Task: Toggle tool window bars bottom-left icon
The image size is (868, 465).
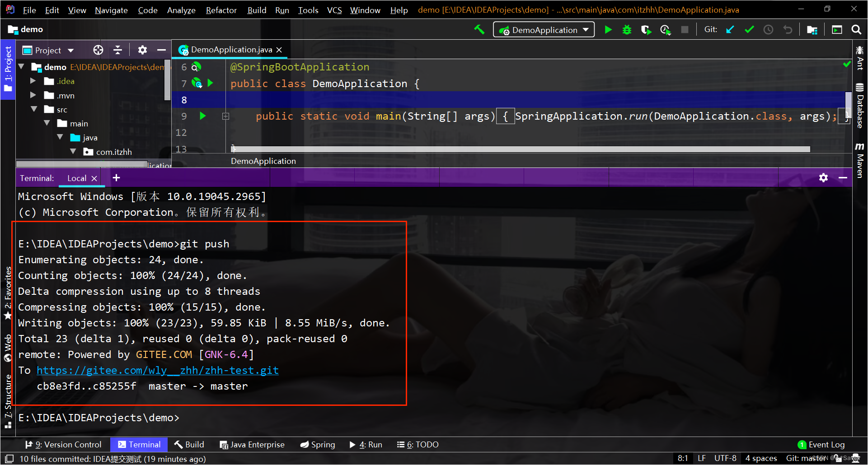Action: tap(9, 459)
